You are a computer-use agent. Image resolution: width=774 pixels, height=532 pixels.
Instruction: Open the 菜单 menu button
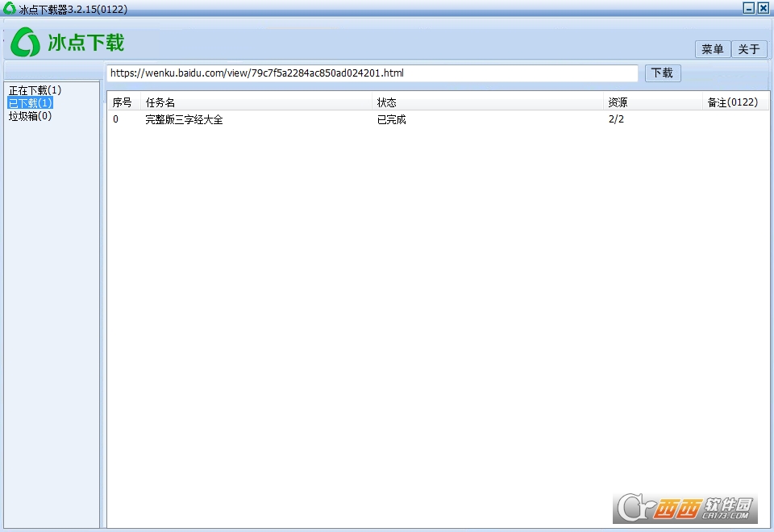click(712, 49)
